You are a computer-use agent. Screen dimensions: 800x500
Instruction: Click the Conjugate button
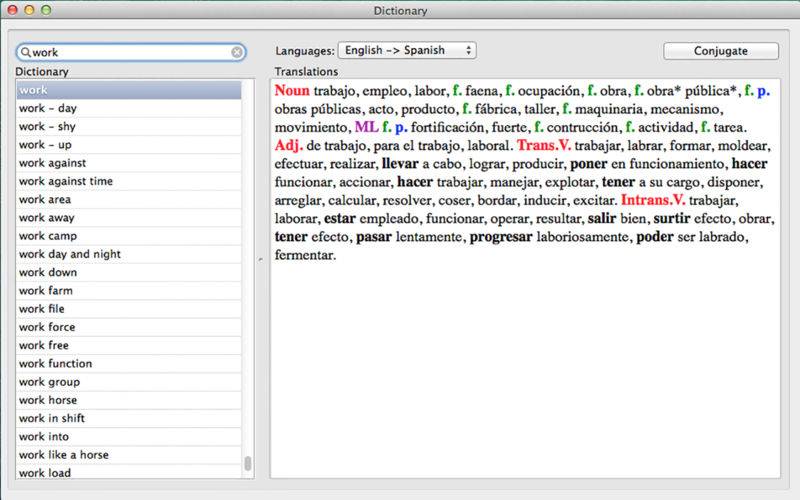(x=720, y=51)
